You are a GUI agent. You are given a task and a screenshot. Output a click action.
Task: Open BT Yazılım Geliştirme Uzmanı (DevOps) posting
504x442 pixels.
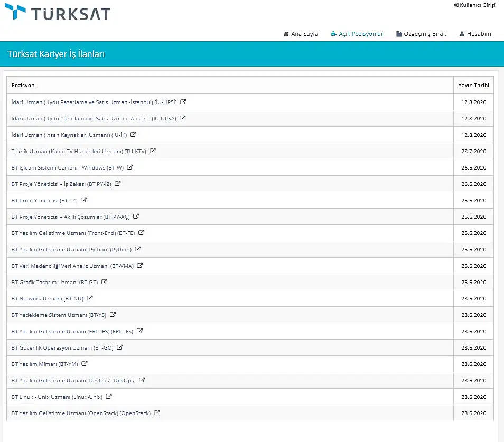click(73, 381)
